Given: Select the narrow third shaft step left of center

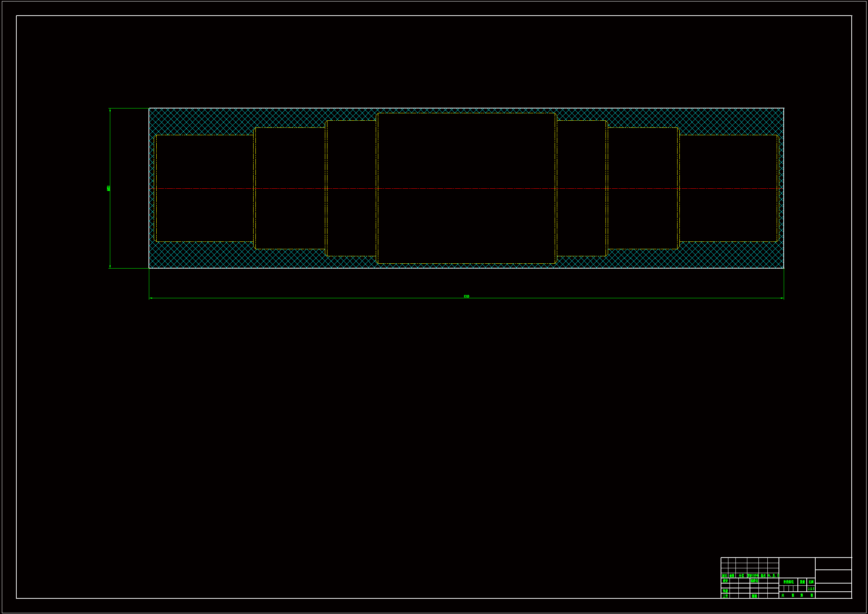Looking at the screenshot, I should pyautogui.click(x=351, y=121).
